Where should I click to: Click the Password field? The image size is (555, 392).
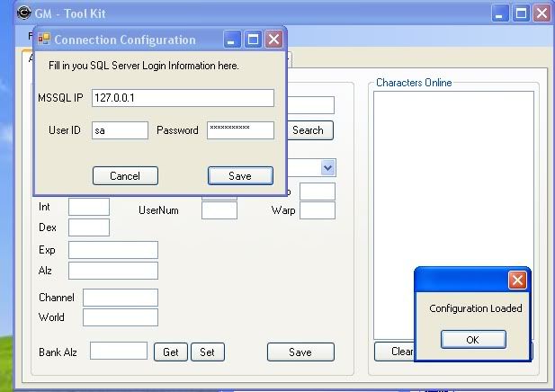point(240,130)
